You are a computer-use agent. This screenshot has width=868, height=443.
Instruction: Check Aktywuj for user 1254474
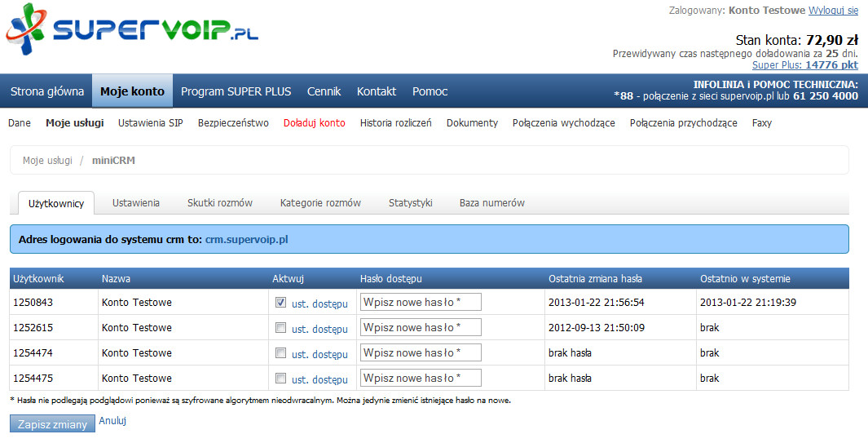tap(280, 352)
